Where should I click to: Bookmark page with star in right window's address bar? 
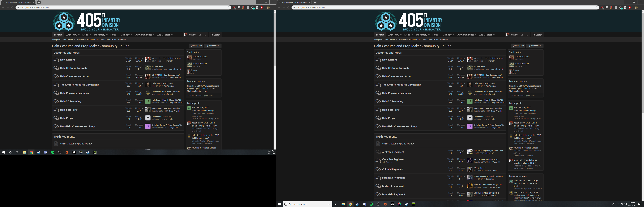coord(596,7)
